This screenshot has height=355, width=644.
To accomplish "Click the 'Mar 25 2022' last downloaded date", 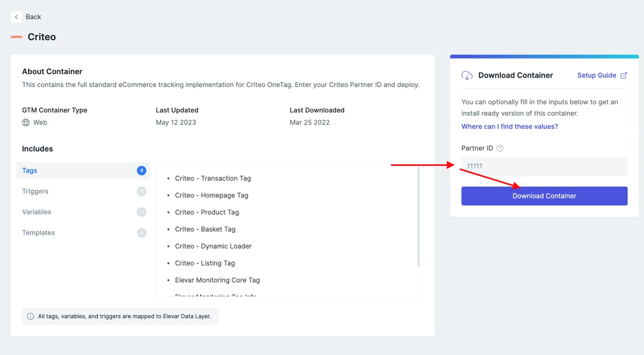I will point(310,123).
